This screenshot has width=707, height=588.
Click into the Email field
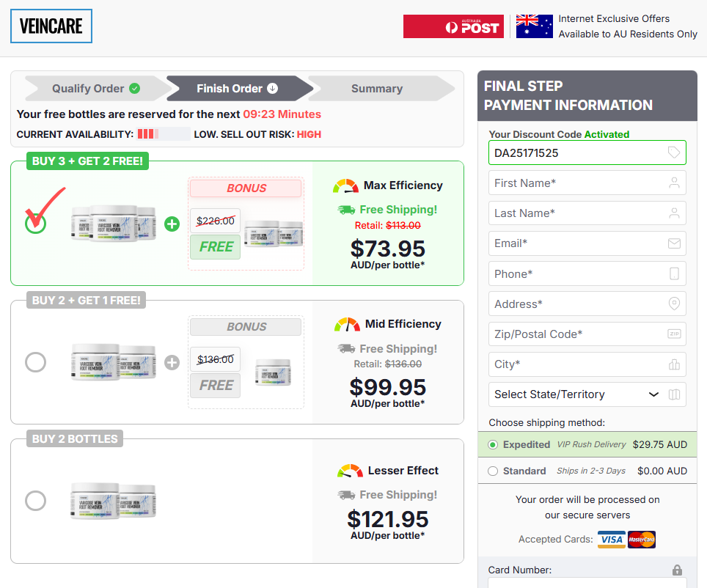[x=579, y=243]
